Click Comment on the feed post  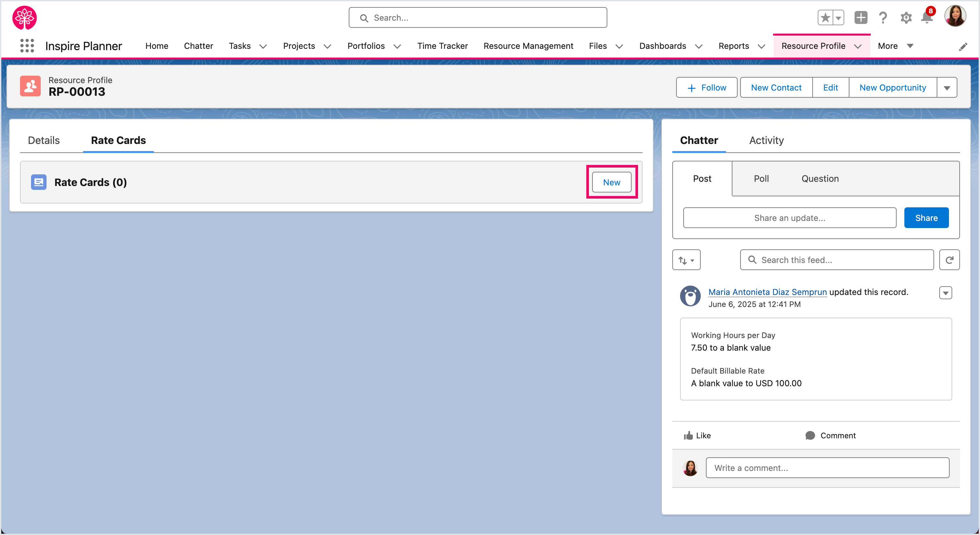(830, 435)
